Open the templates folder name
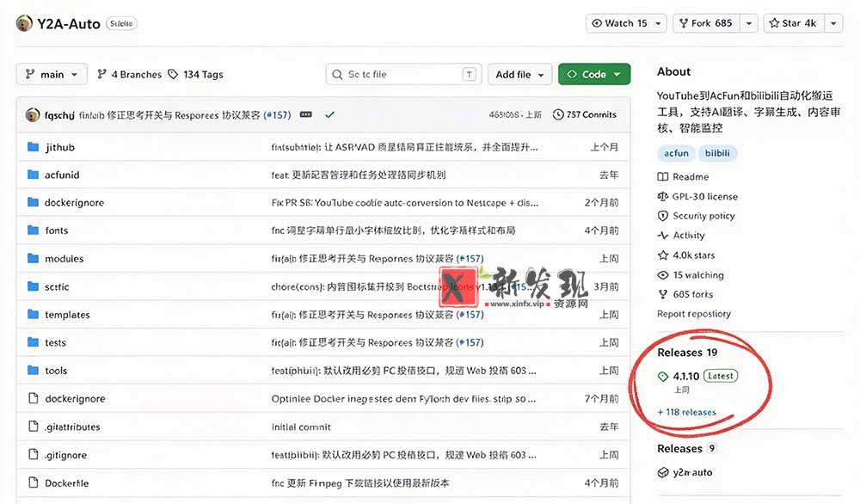860x504 pixels. point(67,314)
